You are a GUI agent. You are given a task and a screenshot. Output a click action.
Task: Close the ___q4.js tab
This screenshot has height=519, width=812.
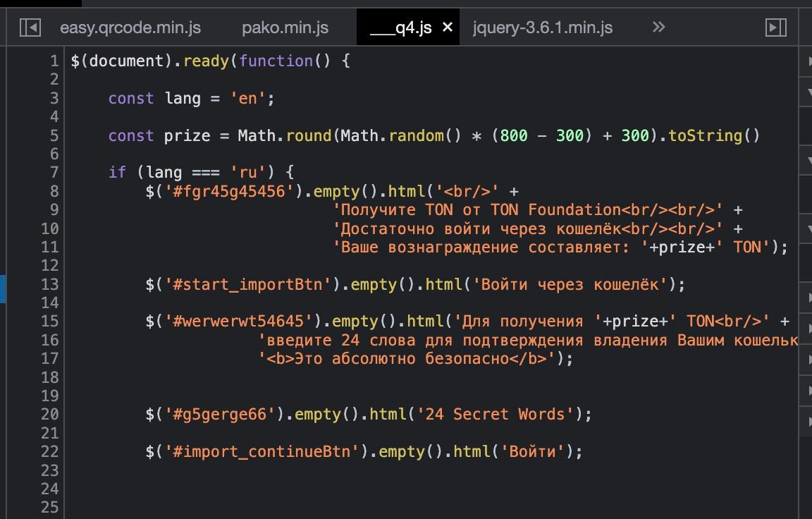pos(448,27)
